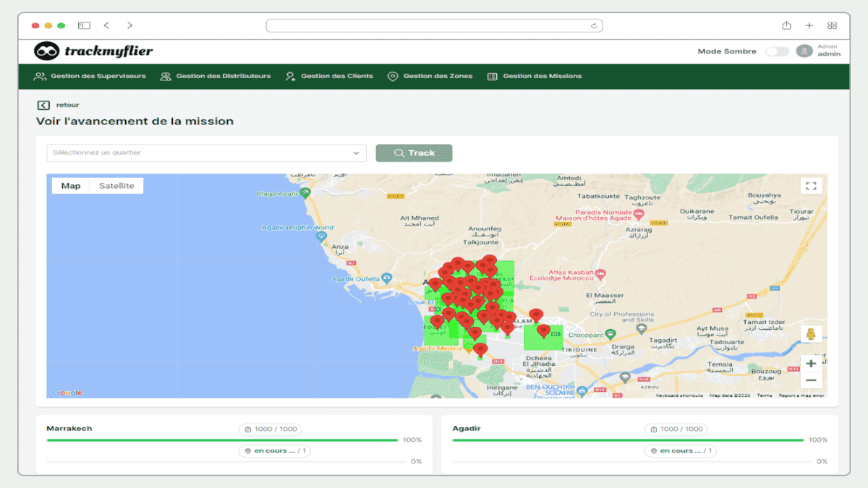This screenshot has height=488, width=868.
Task: Click the browser address bar
Action: coord(434,25)
